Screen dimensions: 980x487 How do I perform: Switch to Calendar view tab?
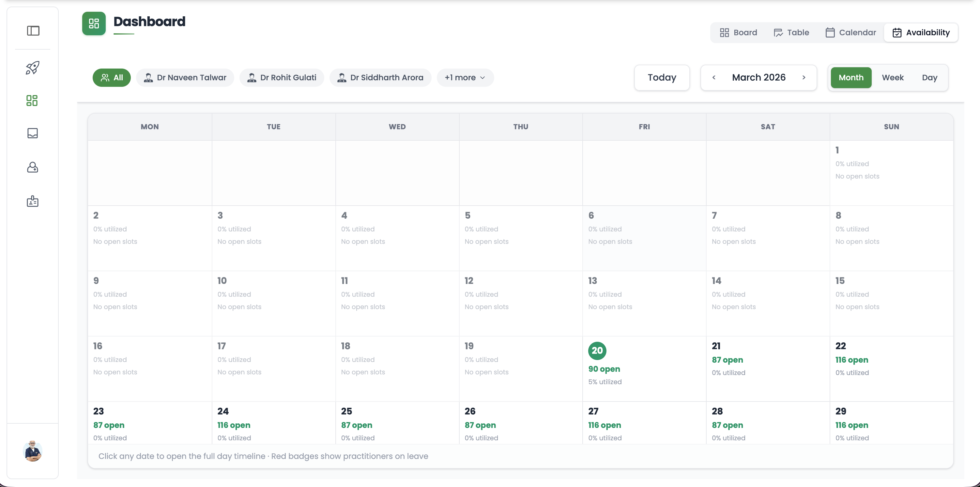coord(851,33)
